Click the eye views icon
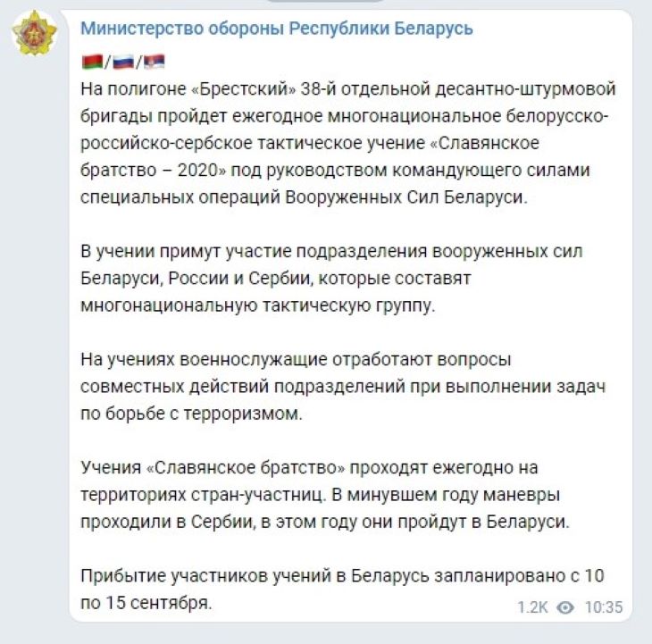 click(x=564, y=606)
